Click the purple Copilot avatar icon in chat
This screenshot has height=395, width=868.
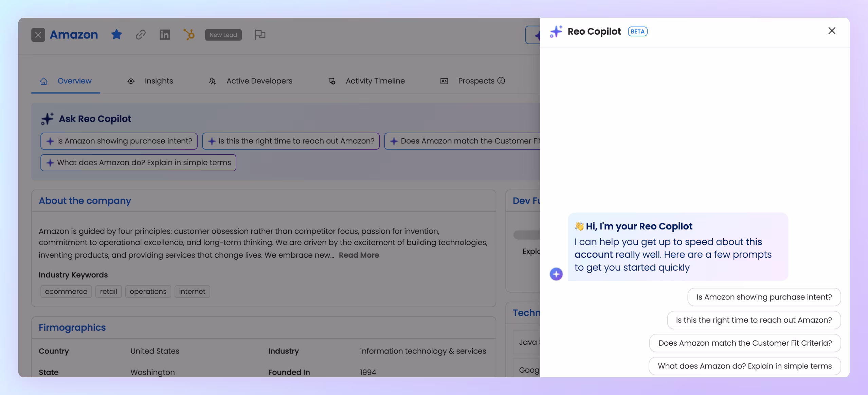click(556, 274)
